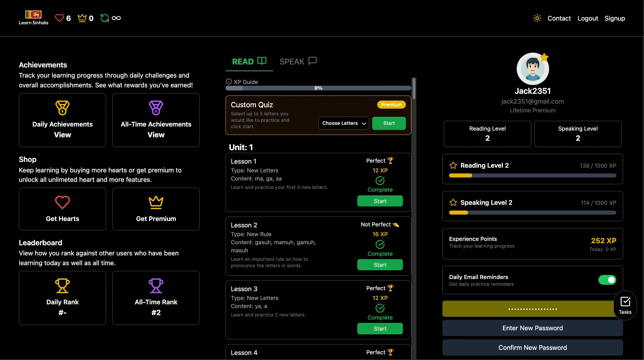Click the crown counter icon in header
The width and height of the screenshot is (644, 360).
pos(82,18)
